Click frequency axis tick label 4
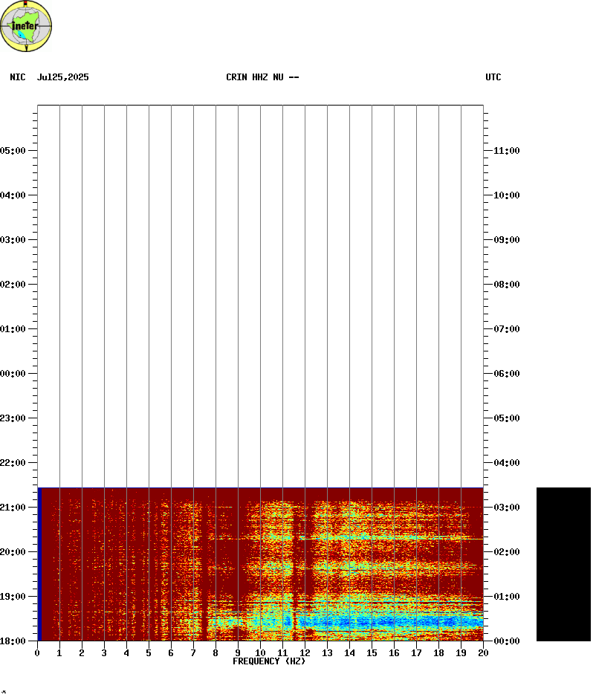The image size is (596, 700). pos(126,653)
